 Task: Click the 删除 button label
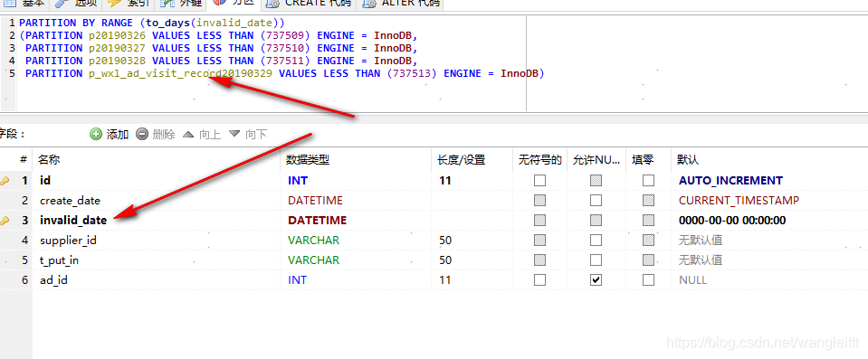[163, 134]
